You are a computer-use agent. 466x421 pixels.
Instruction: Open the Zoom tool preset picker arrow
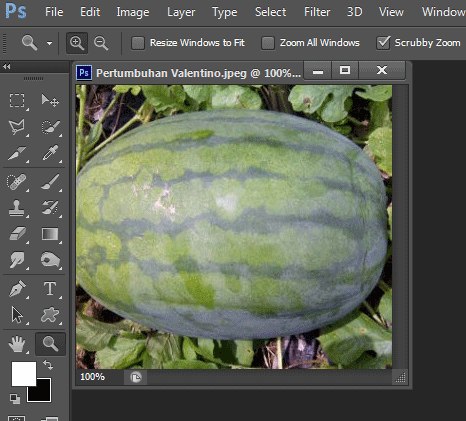tap(49, 43)
